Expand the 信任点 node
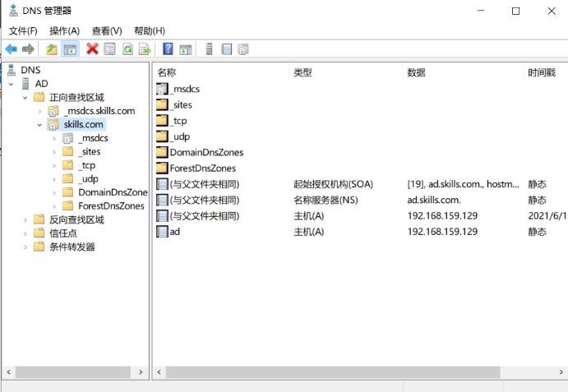568x392 pixels. [x=25, y=233]
